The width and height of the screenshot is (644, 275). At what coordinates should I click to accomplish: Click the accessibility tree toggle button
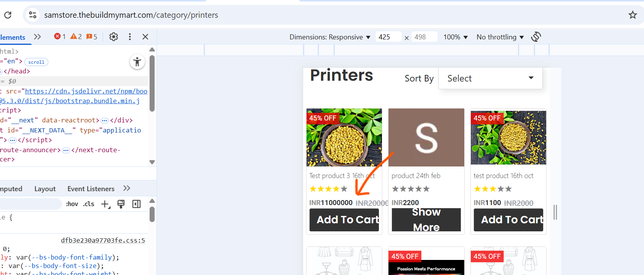coord(137,62)
